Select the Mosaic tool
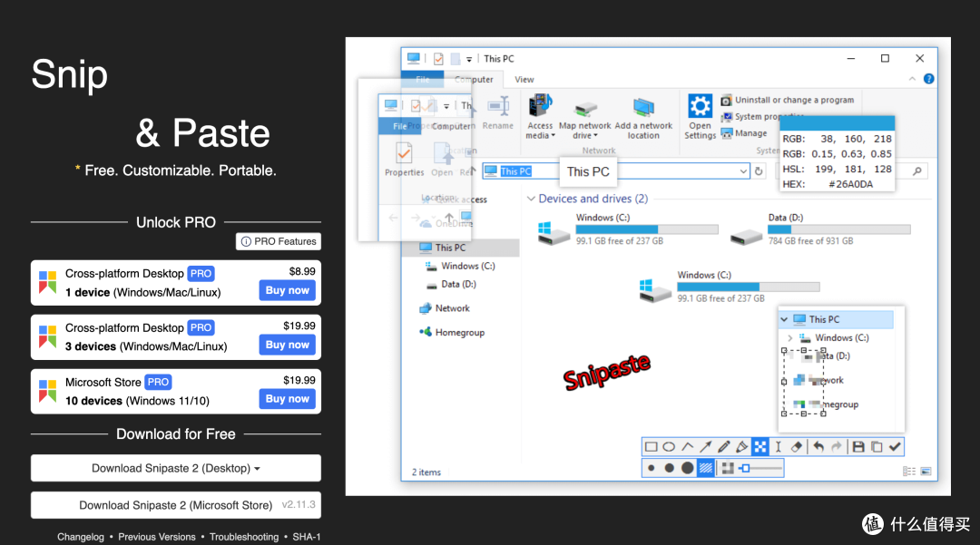The height and width of the screenshot is (545, 980). (760, 447)
